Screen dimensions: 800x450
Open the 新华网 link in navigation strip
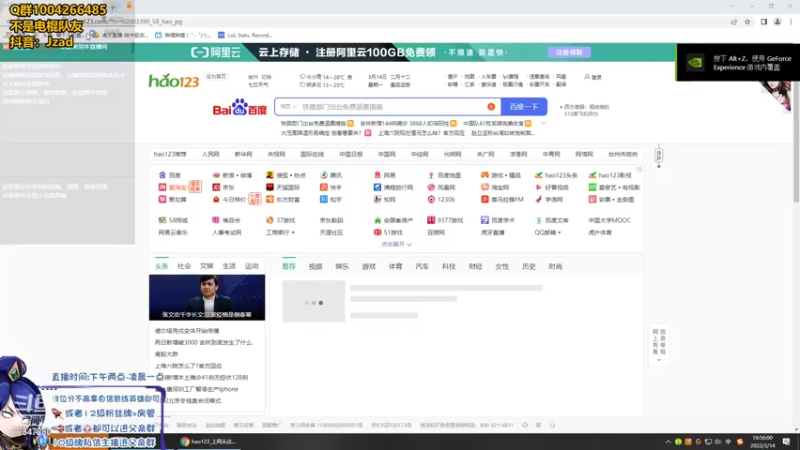coord(243,154)
